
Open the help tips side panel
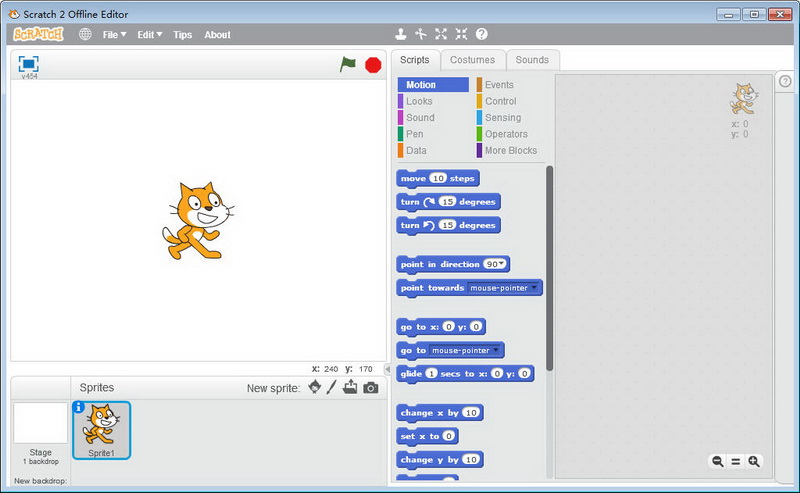(x=785, y=81)
